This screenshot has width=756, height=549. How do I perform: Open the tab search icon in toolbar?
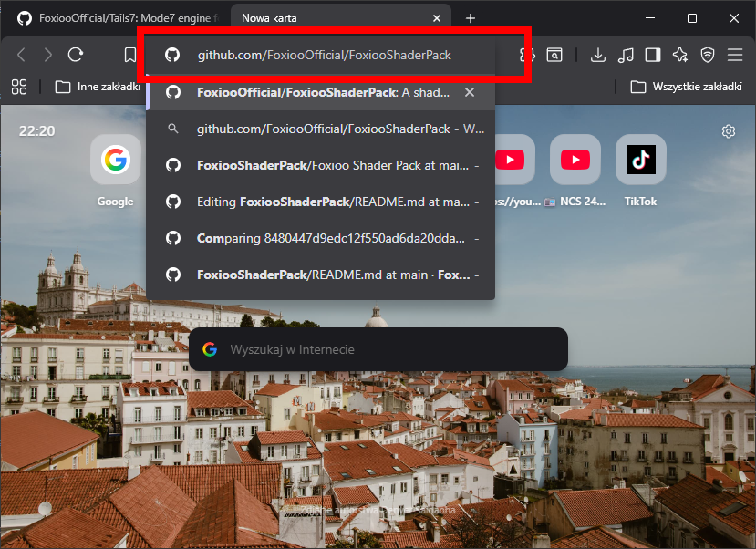pyautogui.click(x=554, y=55)
